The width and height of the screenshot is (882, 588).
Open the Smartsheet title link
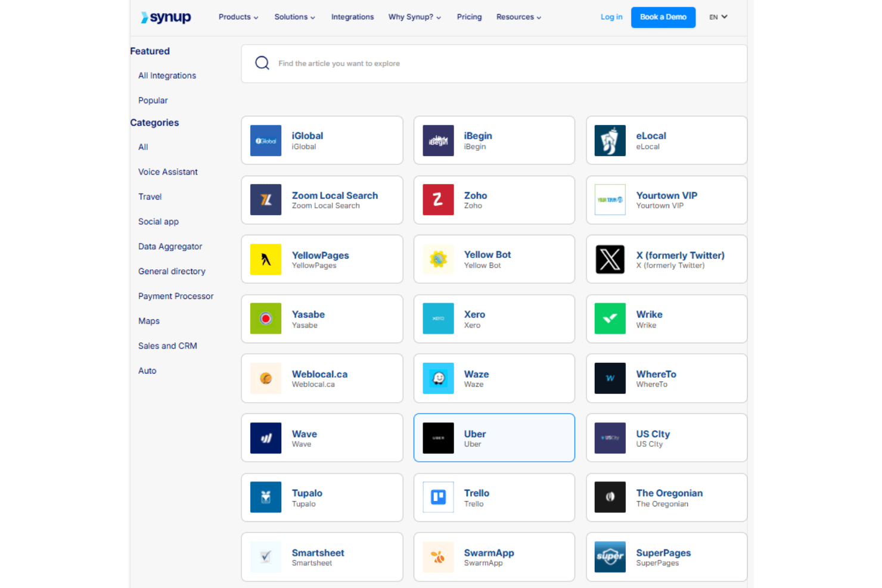[x=318, y=553]
